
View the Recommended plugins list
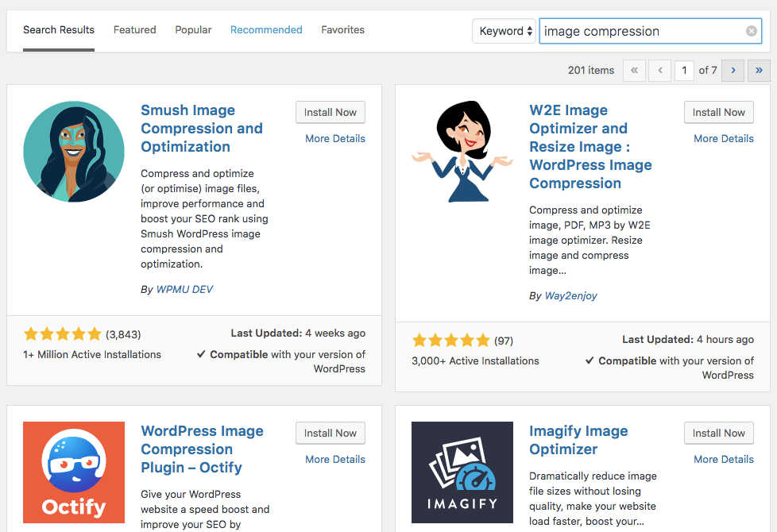(x=266, y=30)
